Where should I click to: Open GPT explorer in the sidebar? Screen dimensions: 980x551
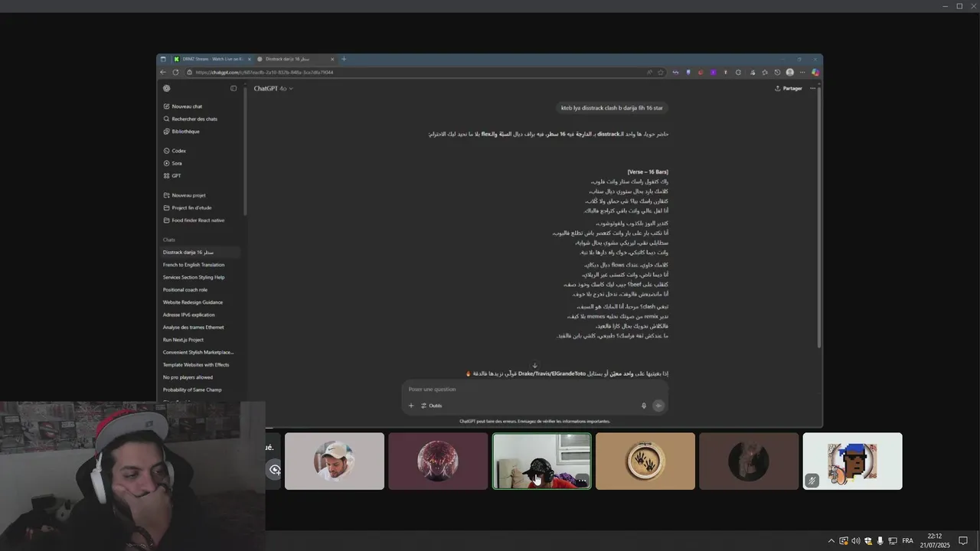pyautogui.click(x=172, y=176)
